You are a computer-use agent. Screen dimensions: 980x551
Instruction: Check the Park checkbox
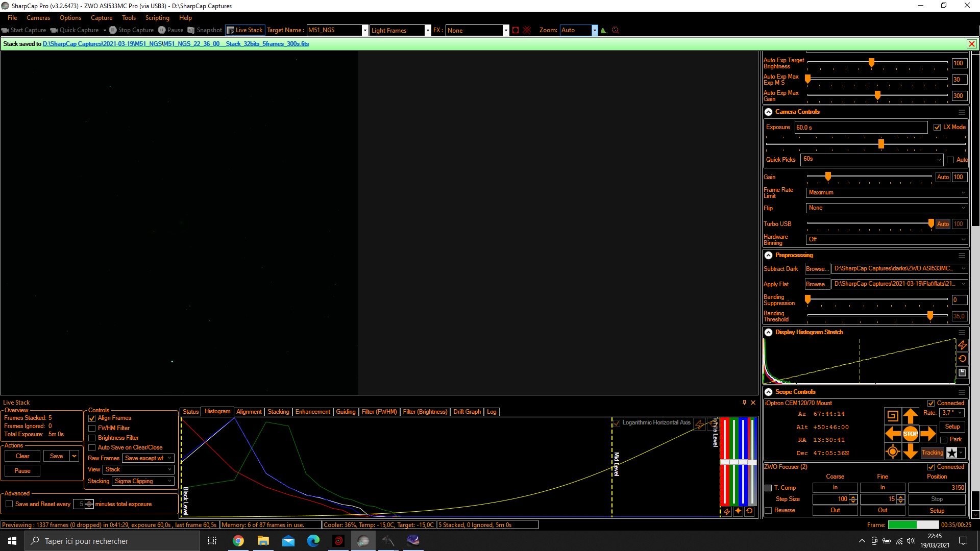coord(944,439)
